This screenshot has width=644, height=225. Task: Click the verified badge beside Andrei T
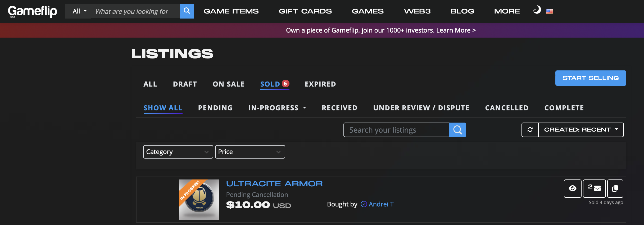364,204
